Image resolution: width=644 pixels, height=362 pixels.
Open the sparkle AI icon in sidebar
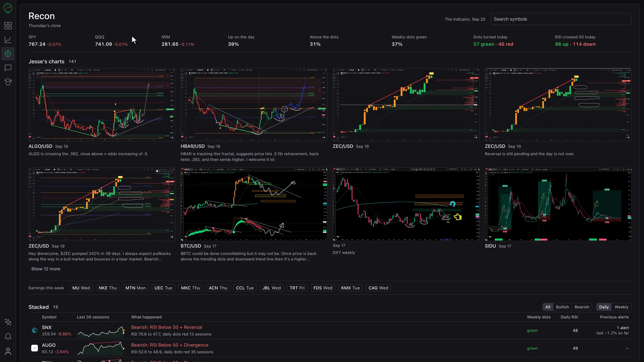pyautogui.click(x=8, y=322)
